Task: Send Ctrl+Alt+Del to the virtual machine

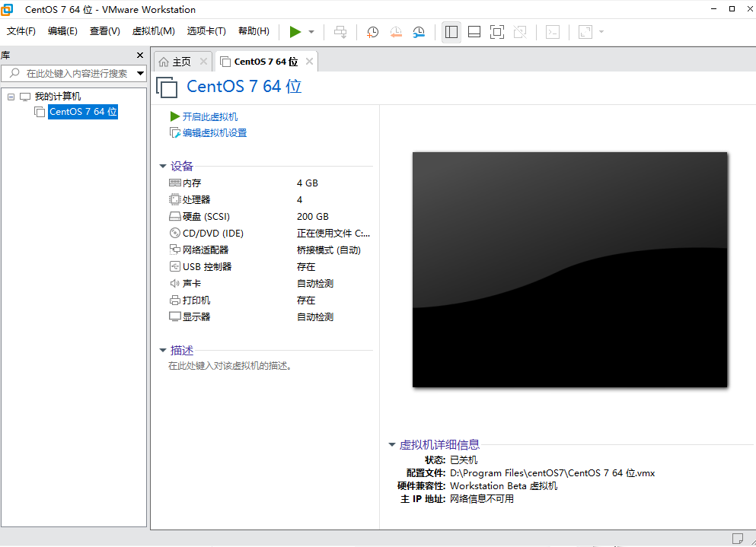Action: [340, 31]
